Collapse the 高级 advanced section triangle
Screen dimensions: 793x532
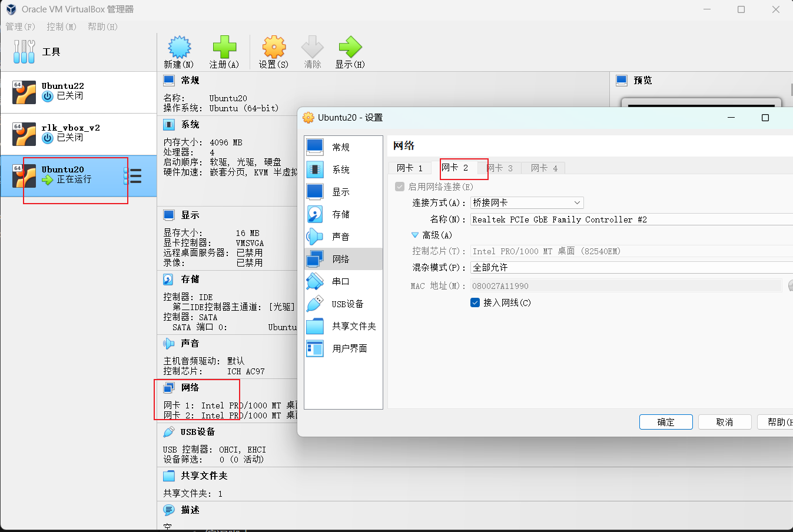[x=415, y=235]
